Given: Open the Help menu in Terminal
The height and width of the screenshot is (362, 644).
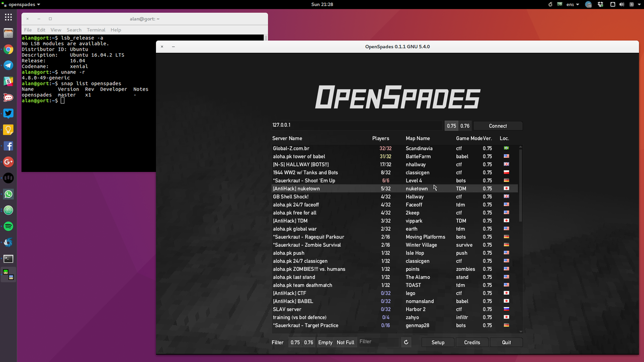Looking at the screenshot, I should [116, 30].
